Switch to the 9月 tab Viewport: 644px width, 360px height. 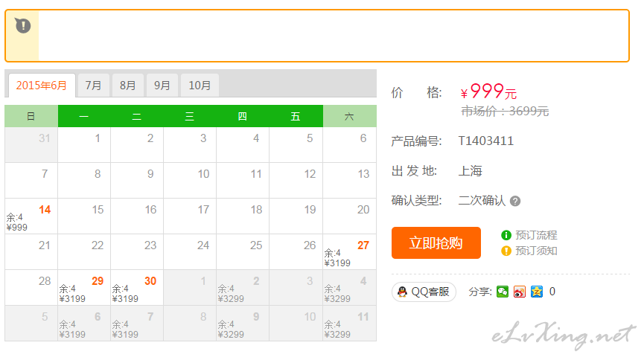tap(162, 86)
